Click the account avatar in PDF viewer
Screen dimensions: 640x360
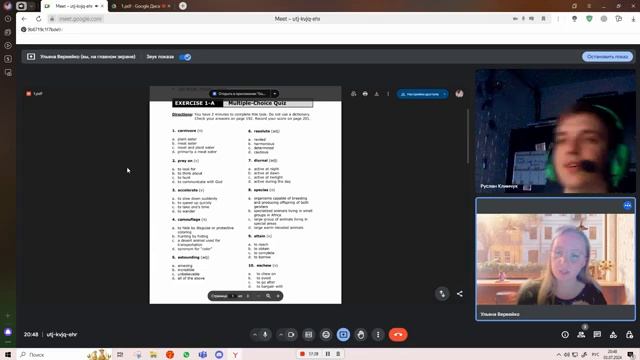[459, 93]
